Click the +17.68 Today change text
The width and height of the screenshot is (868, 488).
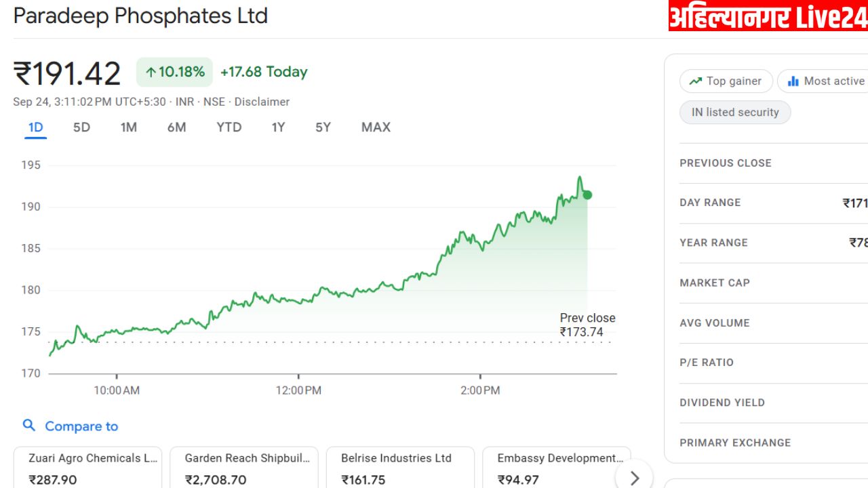(264, 72)
